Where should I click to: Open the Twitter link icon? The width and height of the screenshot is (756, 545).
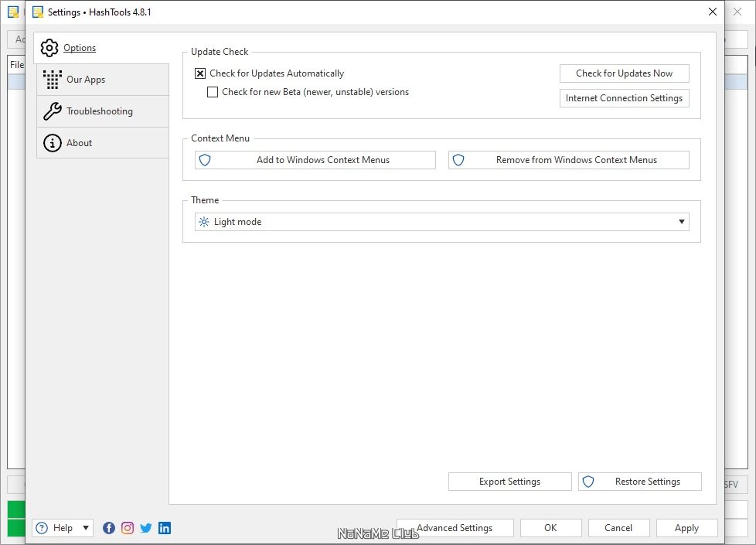click(x=145, y=528)
